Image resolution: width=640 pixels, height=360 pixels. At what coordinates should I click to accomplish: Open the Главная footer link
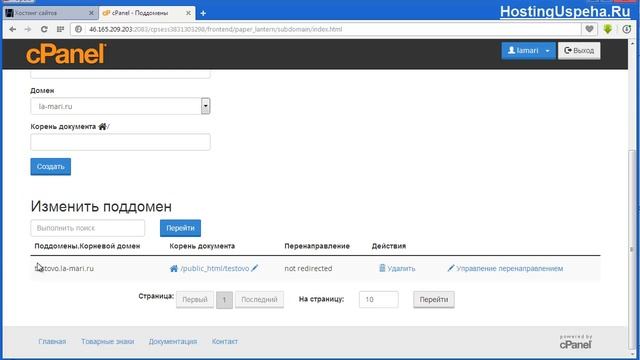[52, 341]
